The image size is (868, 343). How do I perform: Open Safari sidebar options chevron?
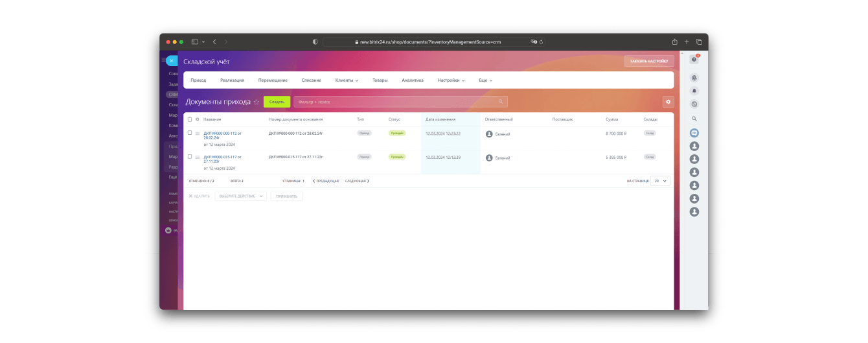click(203, 41)
